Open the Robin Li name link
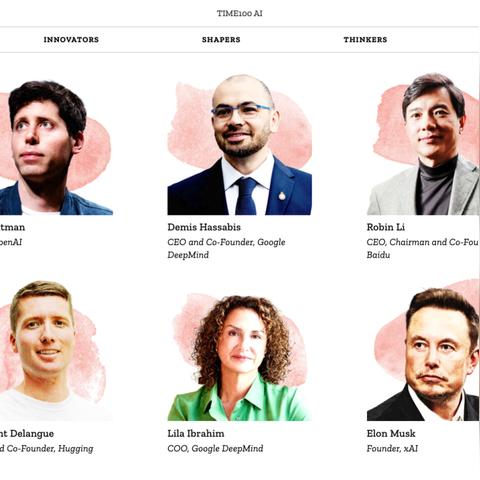Viewport: 480px width, 480px height. [x=386, y=227]
